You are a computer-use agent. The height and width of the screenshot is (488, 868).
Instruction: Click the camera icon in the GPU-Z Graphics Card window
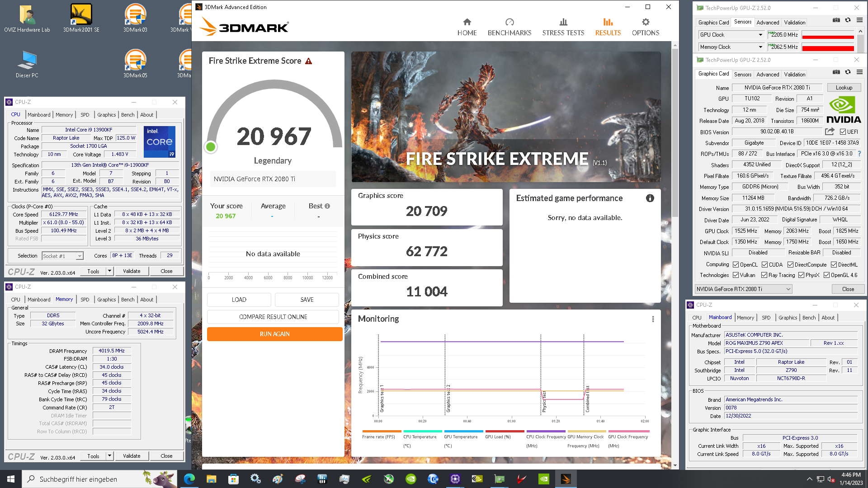[836, 72]
